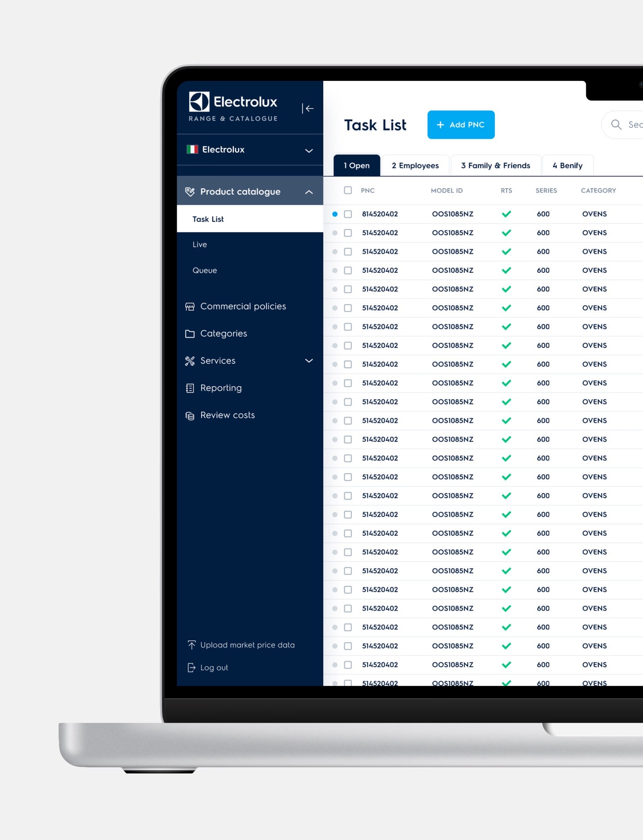Sort by RTS column header
Viewport: 643px width, 840px height.
[506, 191]
